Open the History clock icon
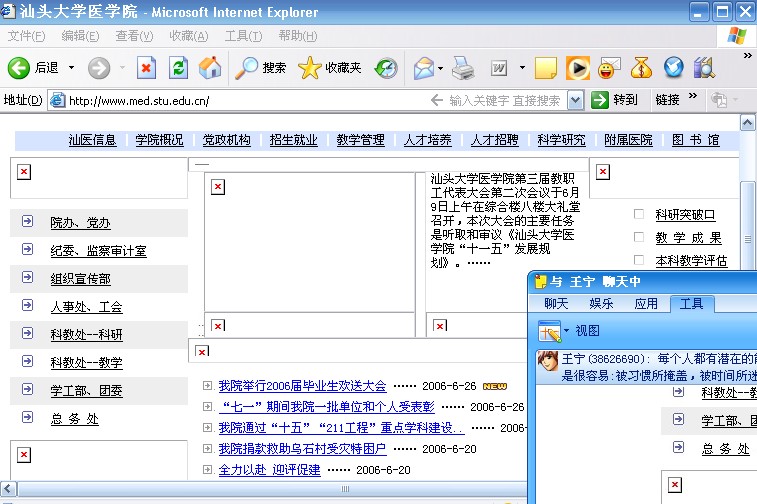Image resolution: width=757 pixels, height=504 pixels. click(386, 68)
